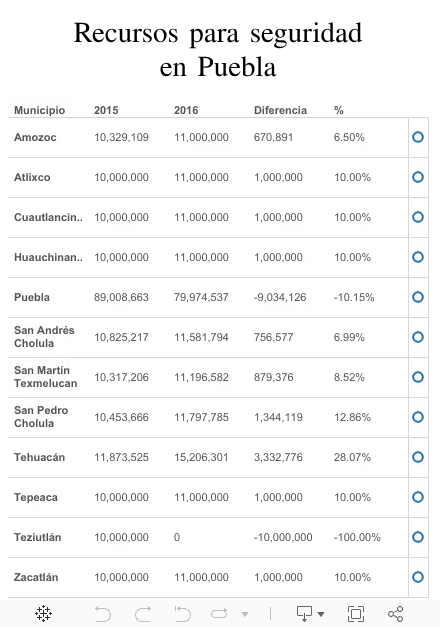Click the Redo arrow icon
440x627 pixels.
[143, 614]
